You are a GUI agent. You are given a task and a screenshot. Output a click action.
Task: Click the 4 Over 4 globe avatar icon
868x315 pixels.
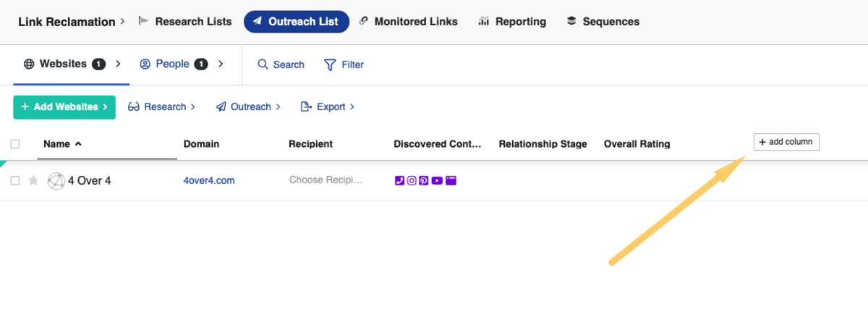click(56, 181)
